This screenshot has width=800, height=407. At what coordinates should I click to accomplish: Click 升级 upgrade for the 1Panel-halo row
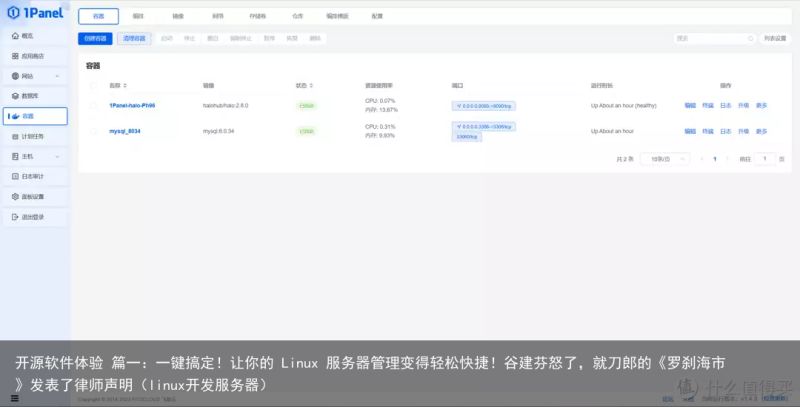[x=743, y=106]
